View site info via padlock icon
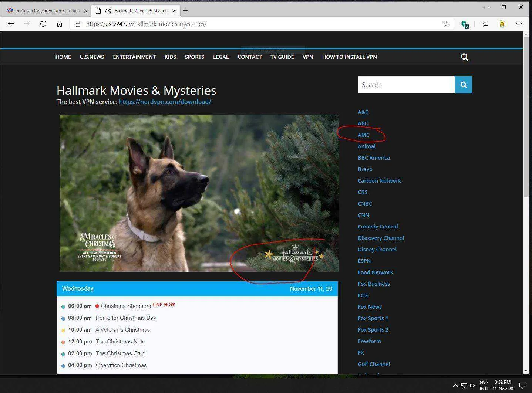Image resolution: width=532 pixels, height=393 pixels. pyautogui.click(x=78, y=24)
